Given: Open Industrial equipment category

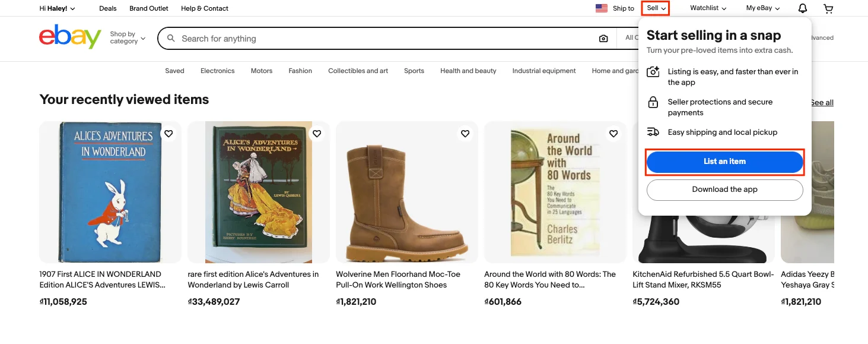Looking at the screenshot, I should [x=544, y=71].
